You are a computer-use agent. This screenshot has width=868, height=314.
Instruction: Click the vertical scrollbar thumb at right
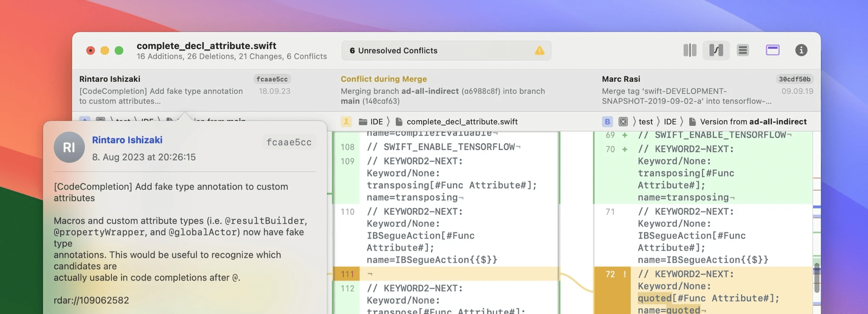click(x=816, y=278)
